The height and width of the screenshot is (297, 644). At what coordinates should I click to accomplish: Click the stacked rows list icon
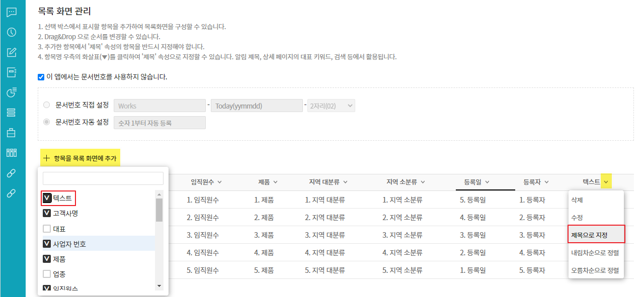click(12, 113)
